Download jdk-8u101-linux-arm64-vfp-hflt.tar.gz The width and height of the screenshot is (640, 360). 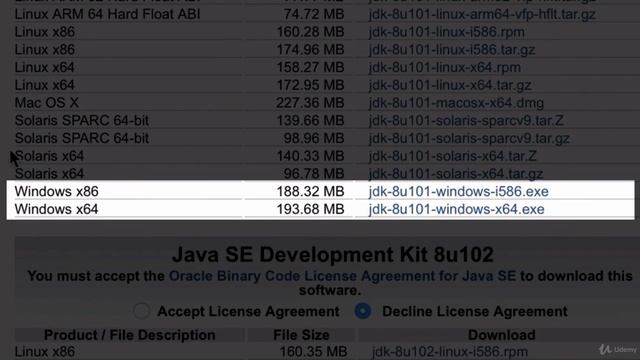[482, 14]
